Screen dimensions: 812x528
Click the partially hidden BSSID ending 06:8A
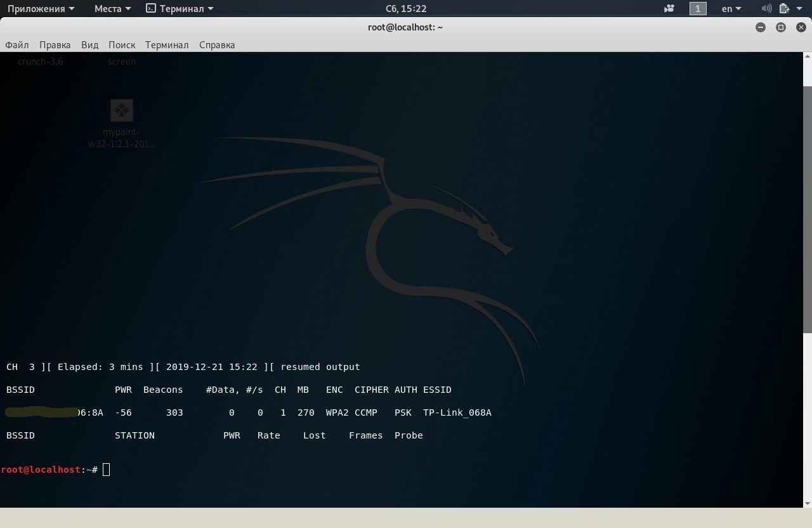[x=55, y=412]
